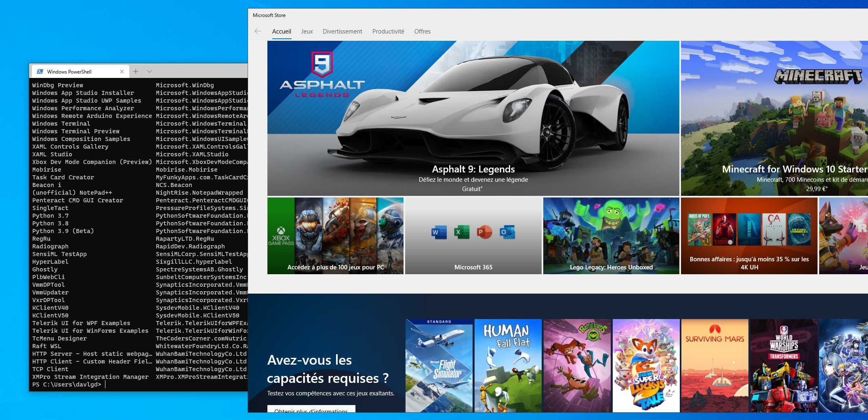Screen dimensions: 868x420
Task: Click 'Raft WSL' line in PowerShell
Action: click(x=47, y=346)
